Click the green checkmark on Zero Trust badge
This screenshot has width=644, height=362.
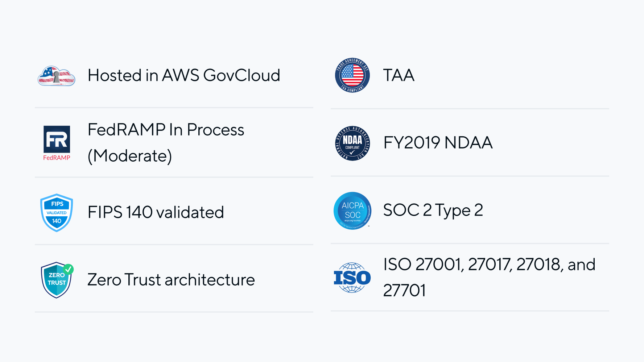click(68, 269)
